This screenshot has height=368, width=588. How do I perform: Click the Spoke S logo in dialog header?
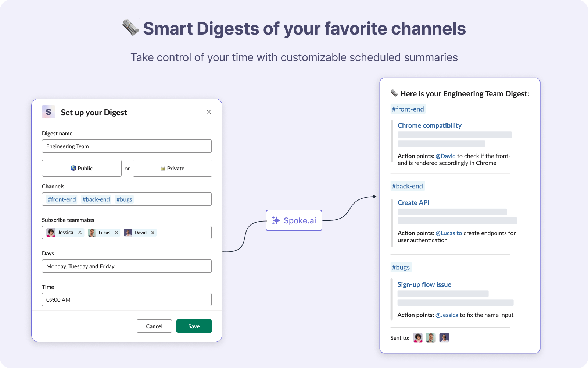(x=49, y=112)
